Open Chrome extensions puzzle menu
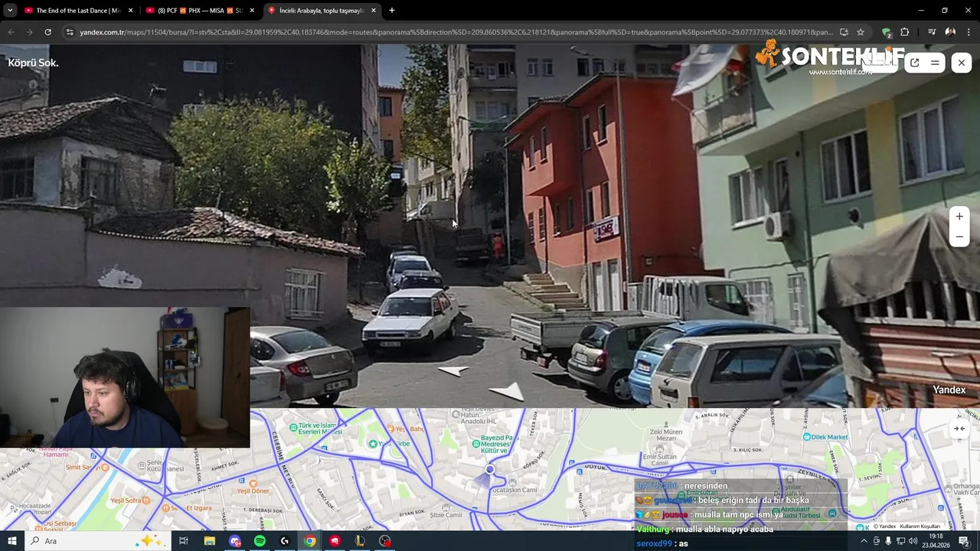This screenshot has width=980, height=551. tap(905, 32)
